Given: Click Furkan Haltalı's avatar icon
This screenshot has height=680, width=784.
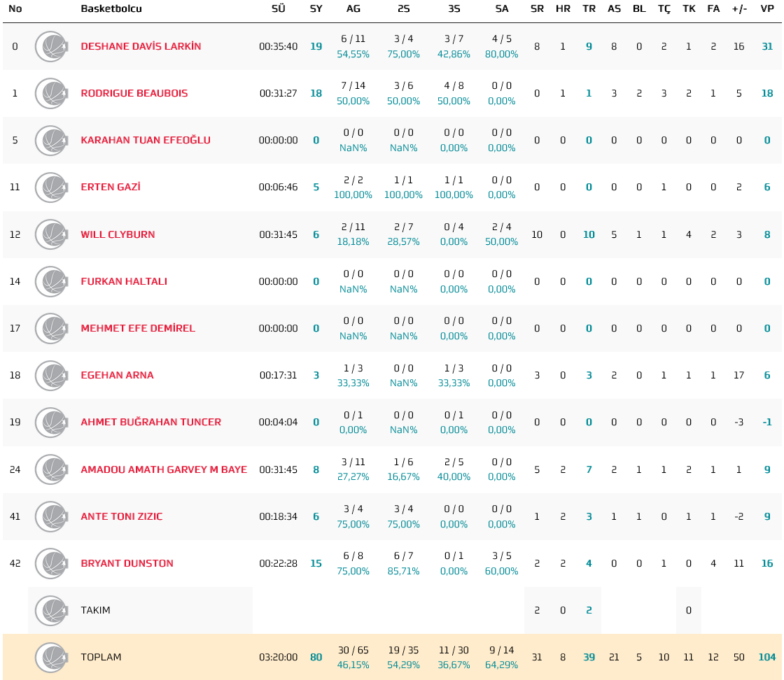Looking at the screenshot, I should tap(52, 281).
